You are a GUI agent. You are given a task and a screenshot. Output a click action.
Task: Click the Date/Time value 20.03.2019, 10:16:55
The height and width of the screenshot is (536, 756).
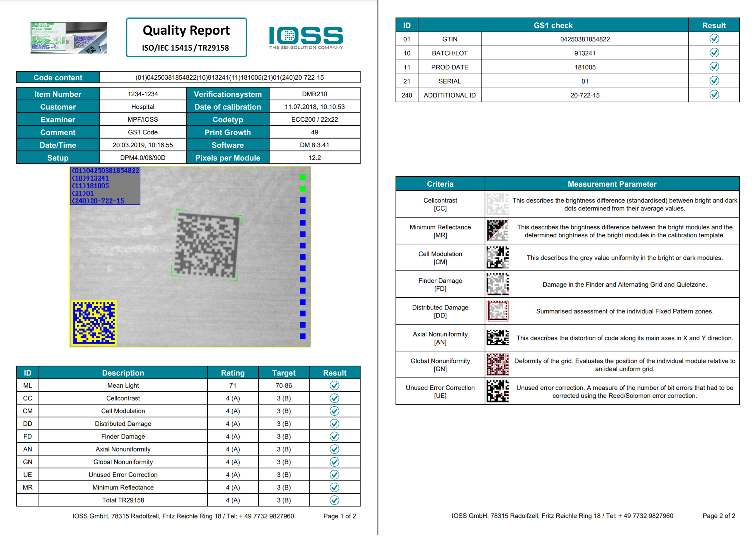pos(143,145)
